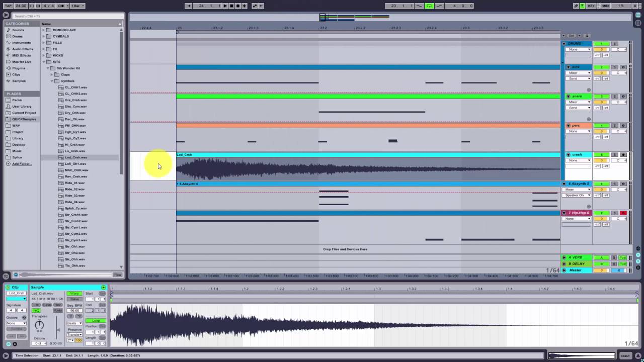Image resolution: width=644 pixels, height=362 pixels.
Task: Toggle the punch-in switch
Action: click(419, 6)
